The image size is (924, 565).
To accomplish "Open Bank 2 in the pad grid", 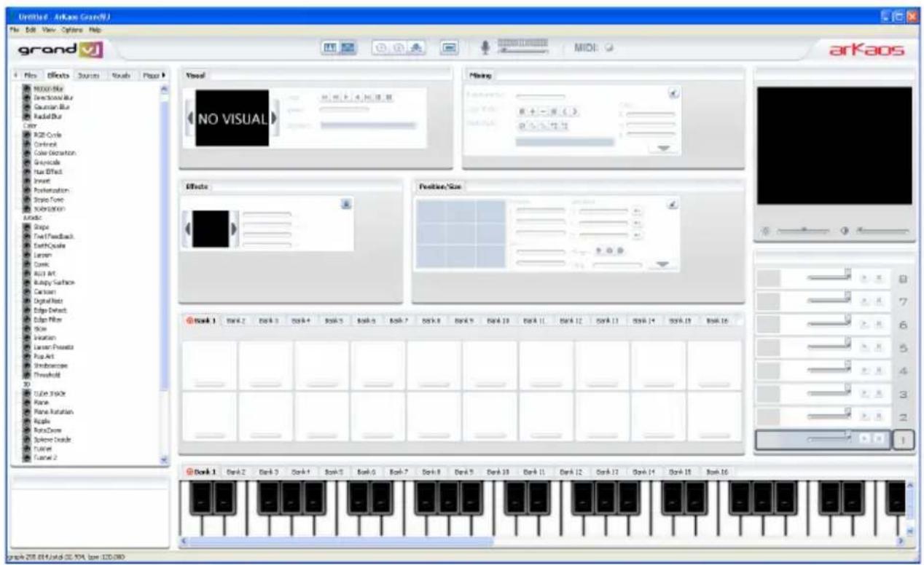I will [x=236, y=320].
